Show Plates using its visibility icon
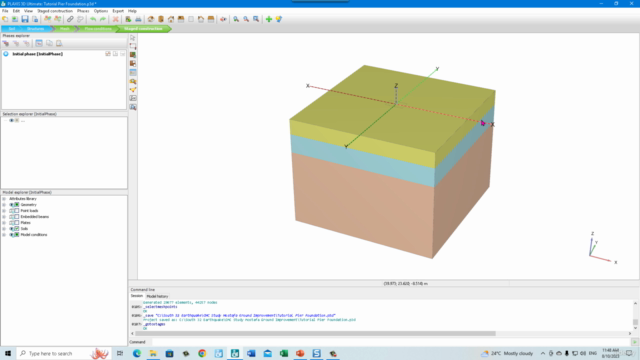Screen dimensions: 640x360 click(x=11, y=223)
